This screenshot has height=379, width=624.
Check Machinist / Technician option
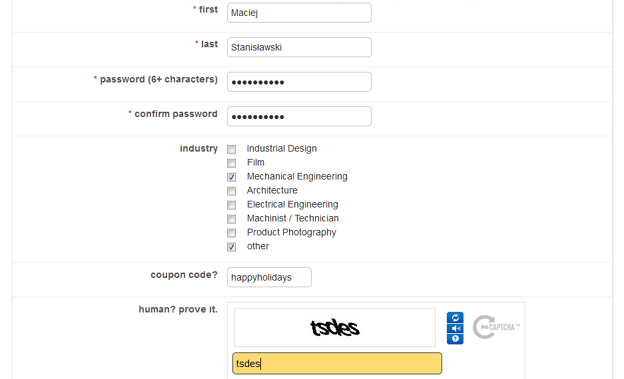tap(231, 219)
